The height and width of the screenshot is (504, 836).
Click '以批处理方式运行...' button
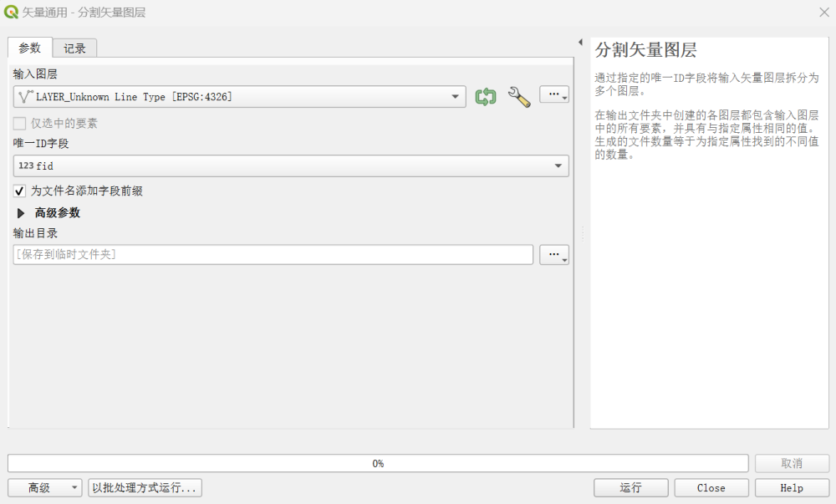point(145,487)
